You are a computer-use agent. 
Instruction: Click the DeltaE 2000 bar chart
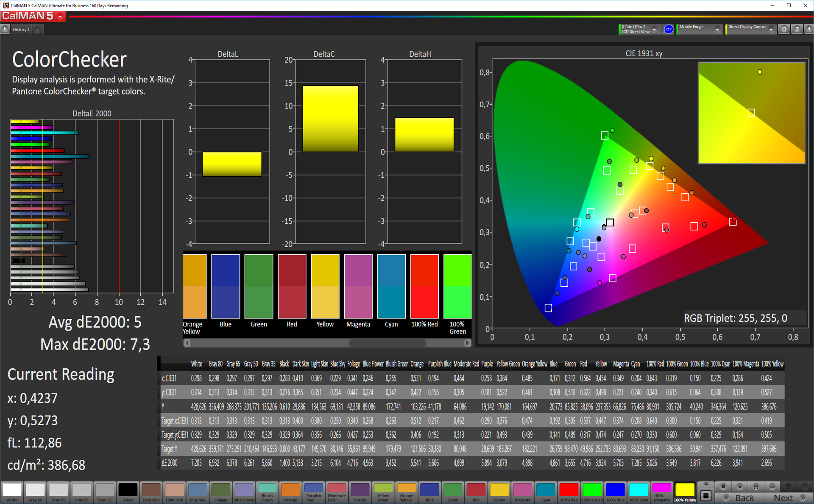pyautogui.click(x=92, y=206)
